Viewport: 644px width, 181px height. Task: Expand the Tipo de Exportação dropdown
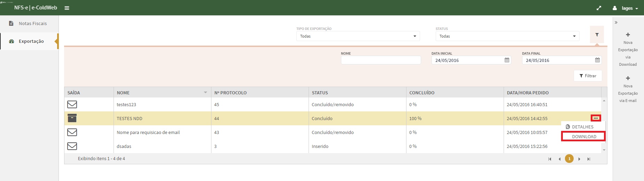pyautogui.click(x=358, y=36)
